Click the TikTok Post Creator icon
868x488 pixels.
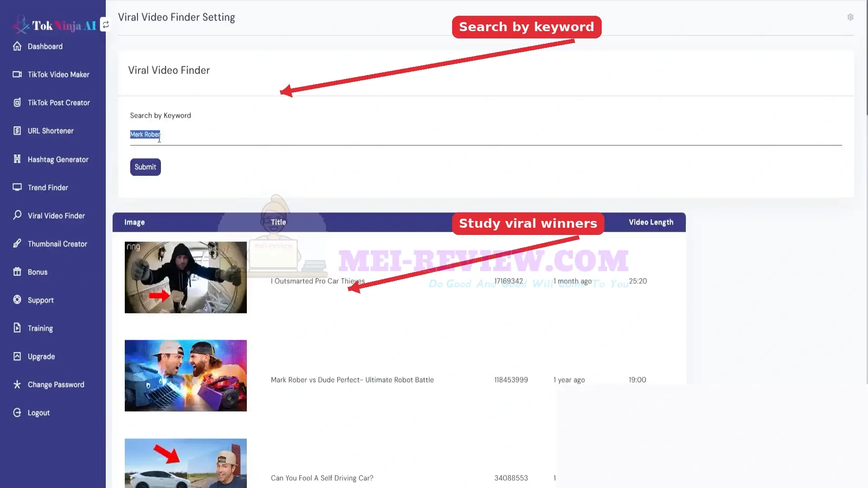point(17,103)
